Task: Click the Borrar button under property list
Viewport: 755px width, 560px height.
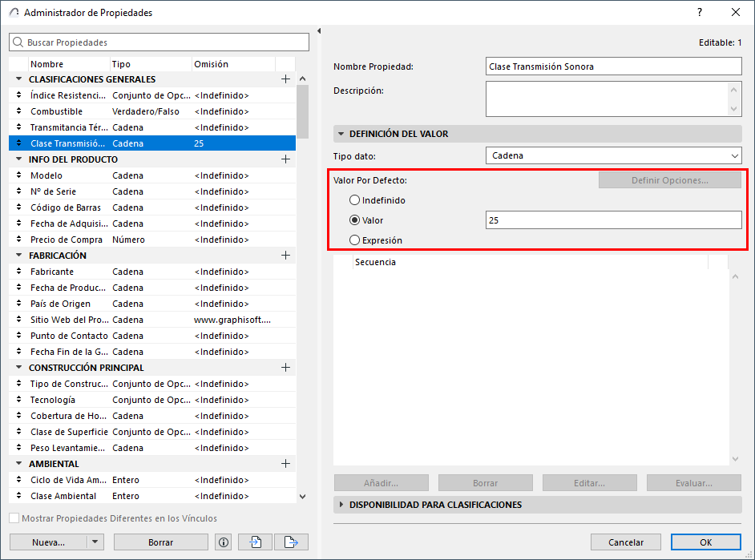Action: 161,542
